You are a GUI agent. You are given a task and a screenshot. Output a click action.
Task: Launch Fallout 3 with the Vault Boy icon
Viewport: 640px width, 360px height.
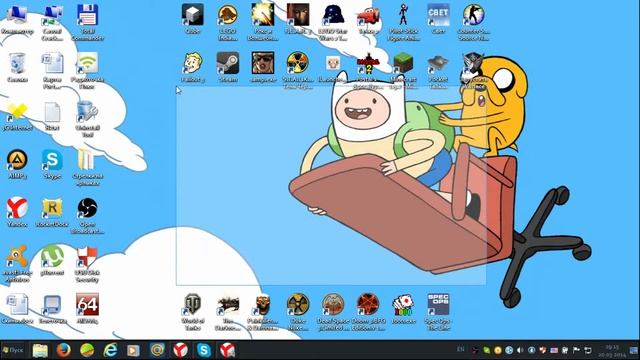[x=193, y=67]
